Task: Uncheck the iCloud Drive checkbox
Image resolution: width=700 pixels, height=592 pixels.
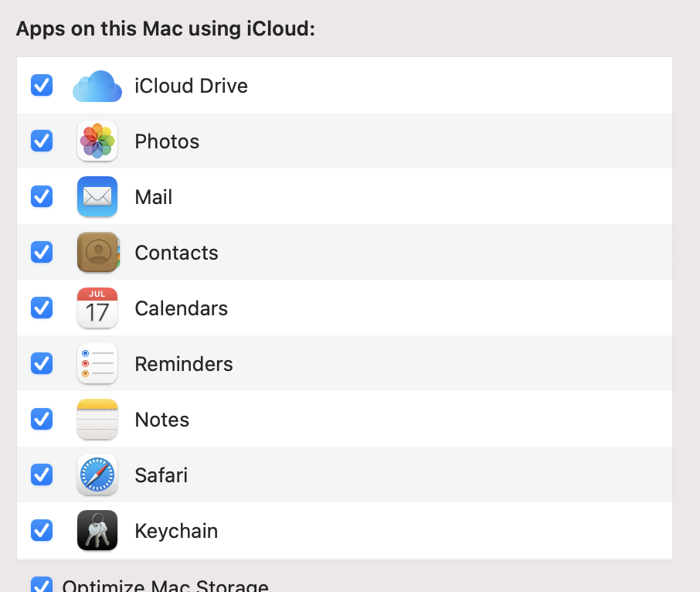Action: point(42,86)
